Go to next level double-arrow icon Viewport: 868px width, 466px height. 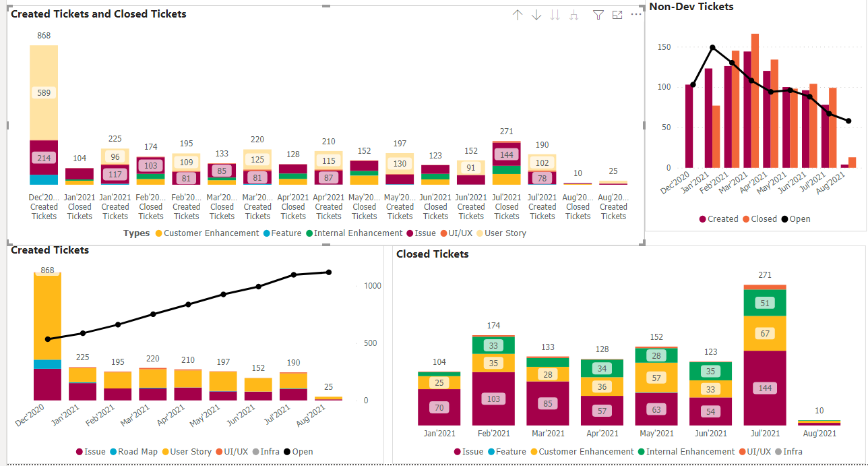pos(555,15)
